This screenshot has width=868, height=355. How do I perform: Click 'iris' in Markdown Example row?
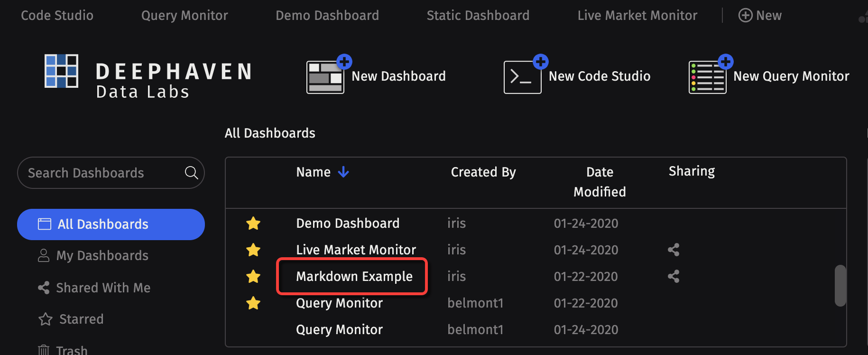[456, 276]
